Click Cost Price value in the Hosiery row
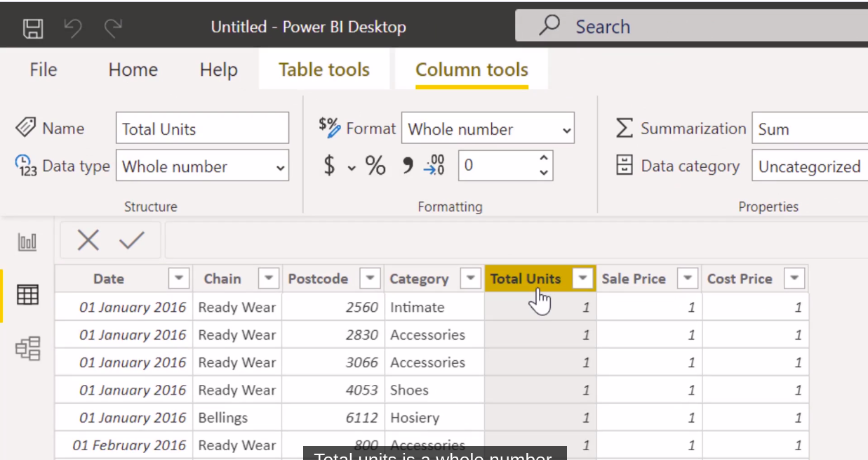Image resolution: width=868 pixels, height=460 pixels. [x=755, y=417]
